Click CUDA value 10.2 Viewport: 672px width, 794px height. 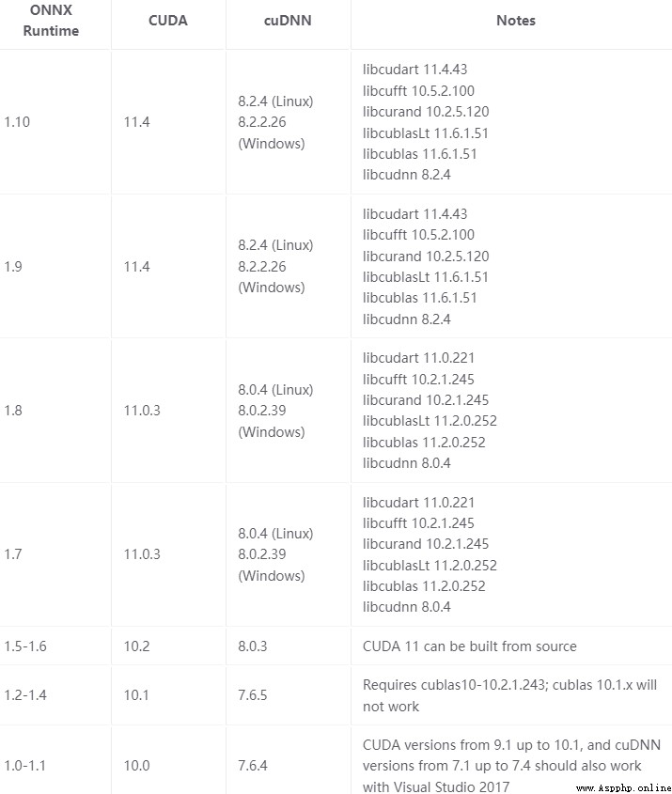point(136,646)
